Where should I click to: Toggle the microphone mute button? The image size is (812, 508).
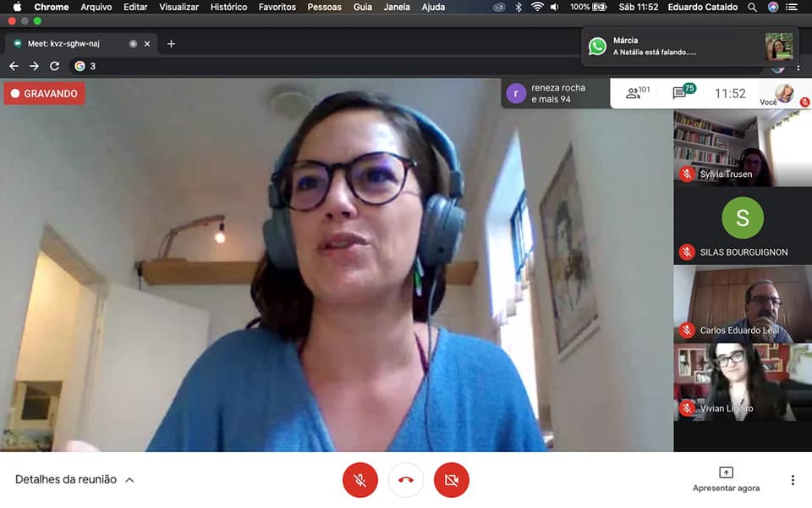click(360, 480)
